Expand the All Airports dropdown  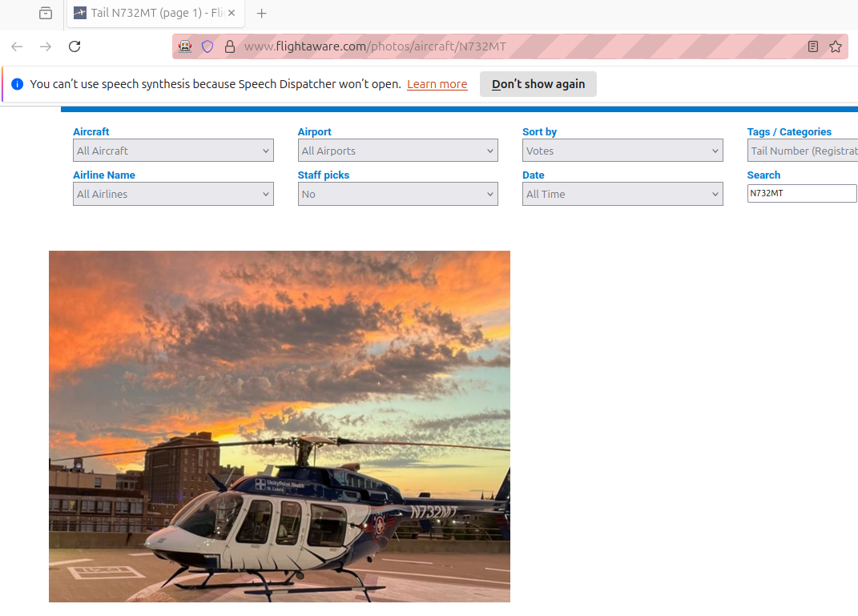pos(397,151)
